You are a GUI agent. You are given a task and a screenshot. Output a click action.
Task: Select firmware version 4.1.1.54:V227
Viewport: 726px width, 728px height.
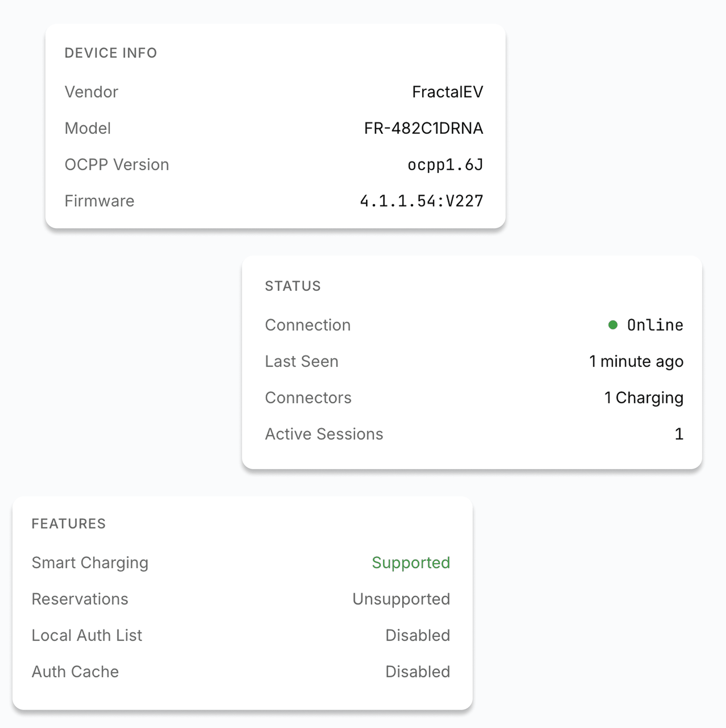click(x=422, y=201)
